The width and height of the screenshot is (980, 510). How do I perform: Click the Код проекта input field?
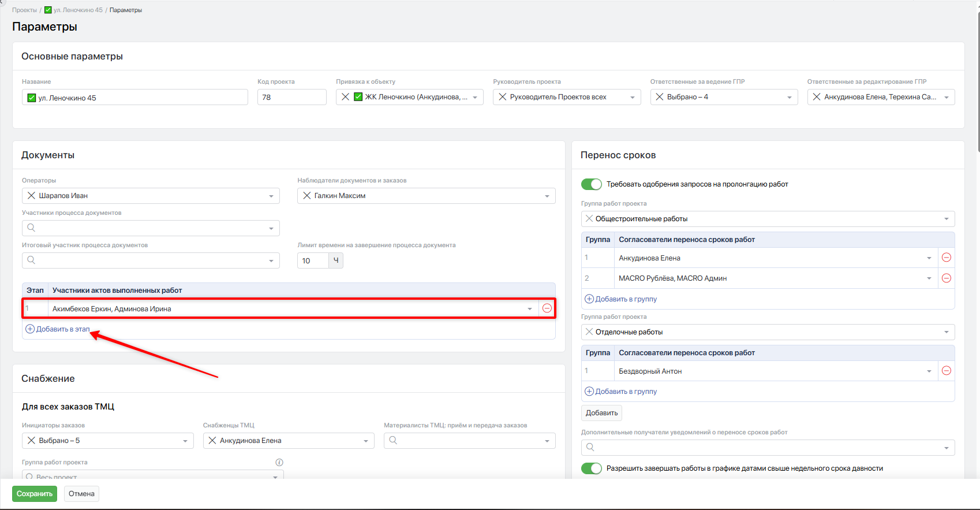click(291, 97)
